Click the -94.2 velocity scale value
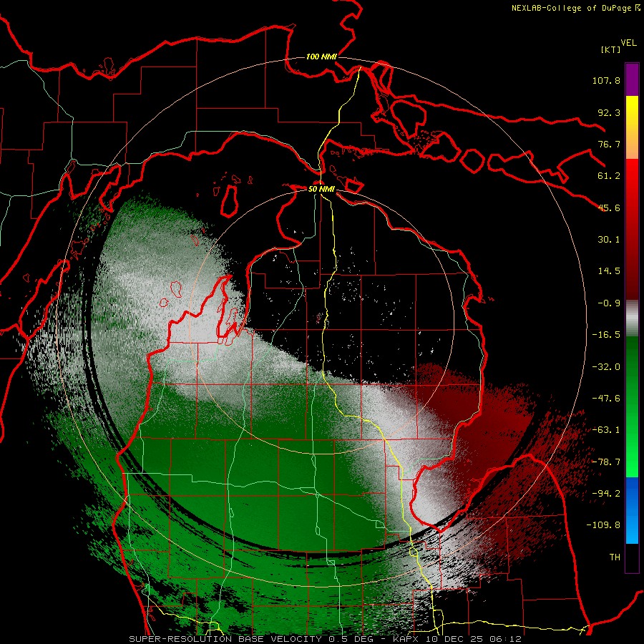 click(606, 494)
